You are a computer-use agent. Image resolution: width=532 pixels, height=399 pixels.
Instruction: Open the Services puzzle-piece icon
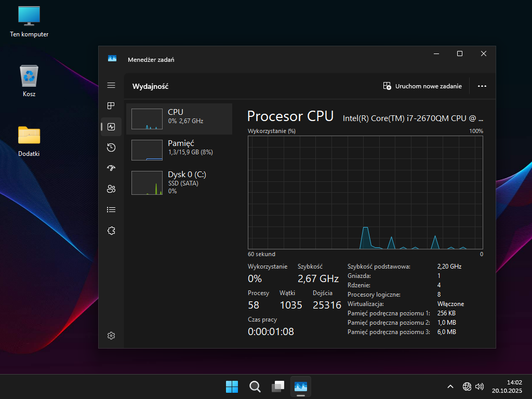click(x=111, y=231)
